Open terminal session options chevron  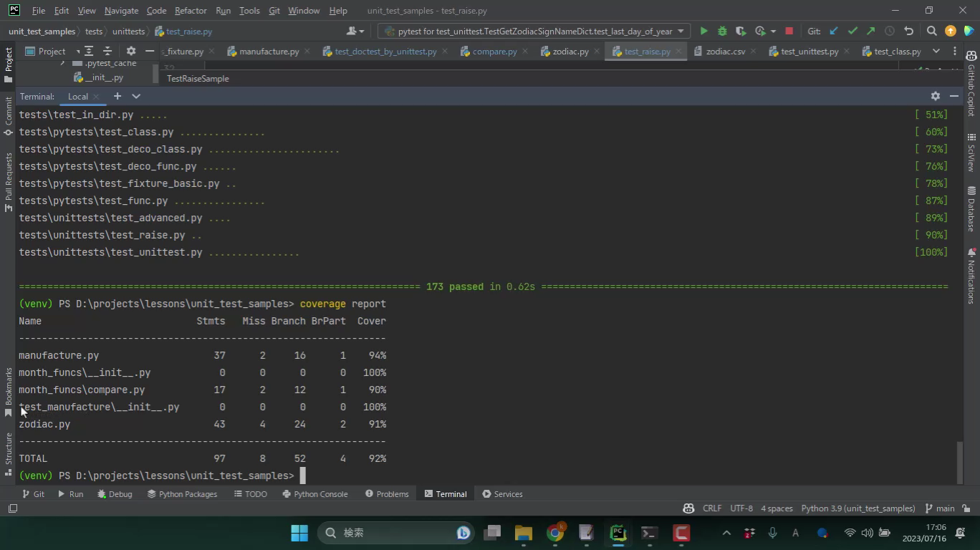pos(136,96)
